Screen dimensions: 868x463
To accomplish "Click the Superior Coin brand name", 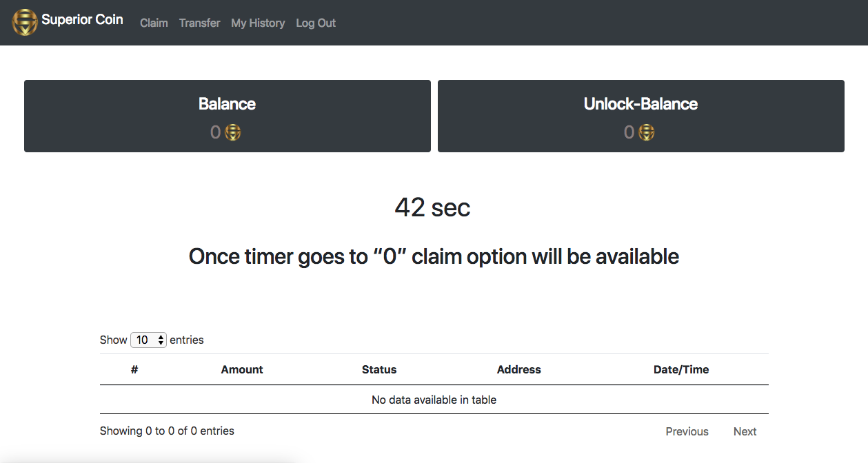I will click(82, 20).
